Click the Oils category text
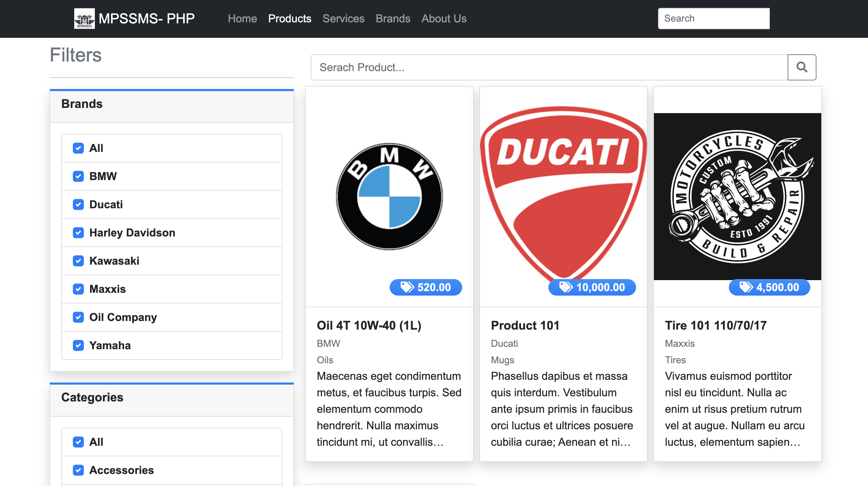The width and height of the screenshot is (868, 486). pyautogui.click(x=325, y=360)
